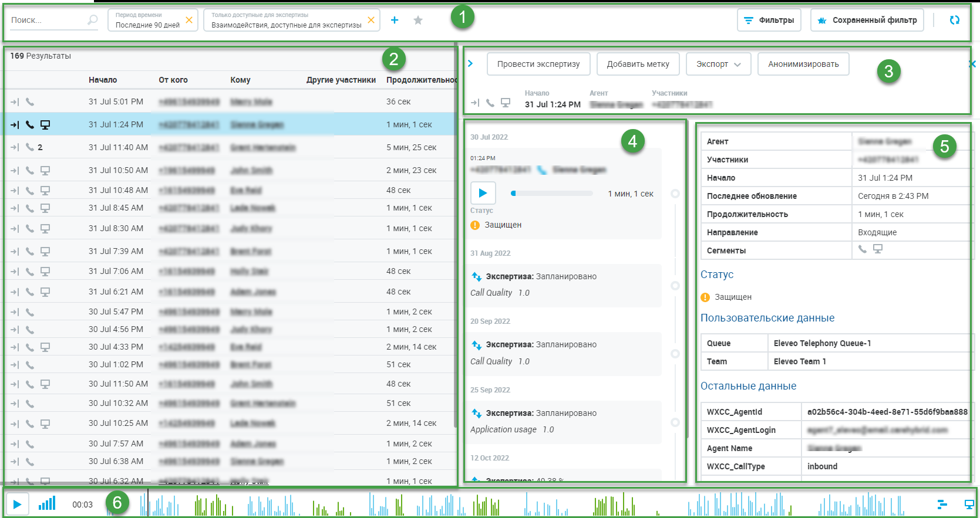Click Добавить метку button

638,64
